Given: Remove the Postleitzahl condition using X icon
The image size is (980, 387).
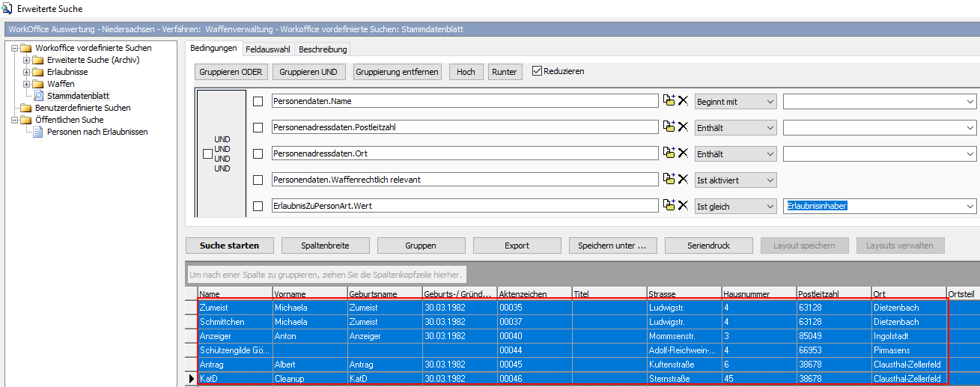Looking at the screenshot, I should tap(683, 127).
